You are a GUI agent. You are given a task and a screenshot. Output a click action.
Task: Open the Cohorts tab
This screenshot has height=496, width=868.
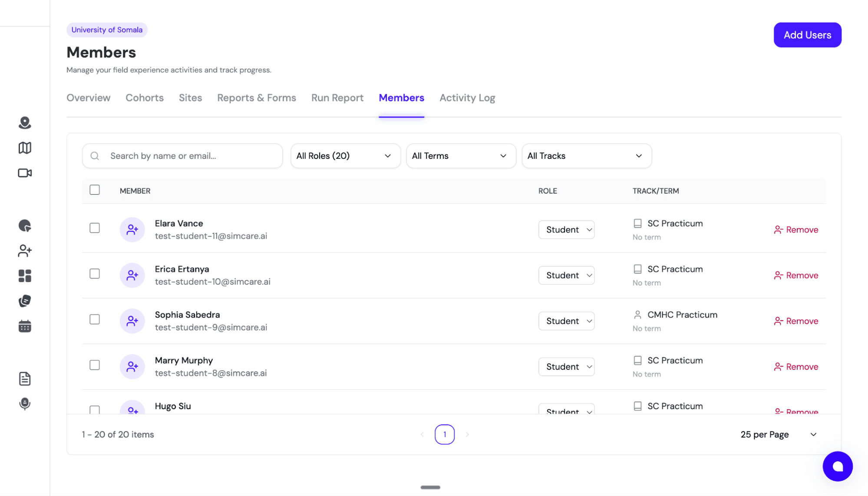[x=144, y=98]
